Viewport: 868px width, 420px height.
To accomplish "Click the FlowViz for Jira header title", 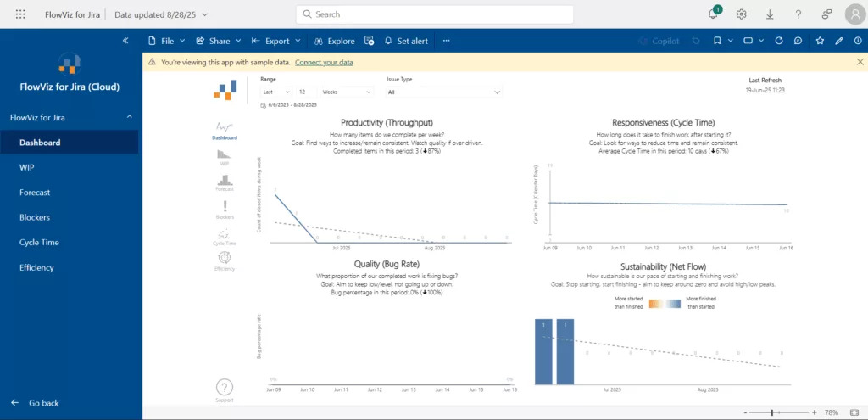I will (x=73, y=14).
